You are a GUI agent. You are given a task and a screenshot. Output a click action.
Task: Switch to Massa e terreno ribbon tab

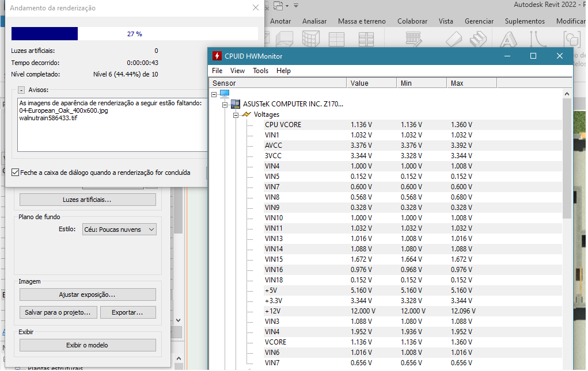[x=362, y=21]
